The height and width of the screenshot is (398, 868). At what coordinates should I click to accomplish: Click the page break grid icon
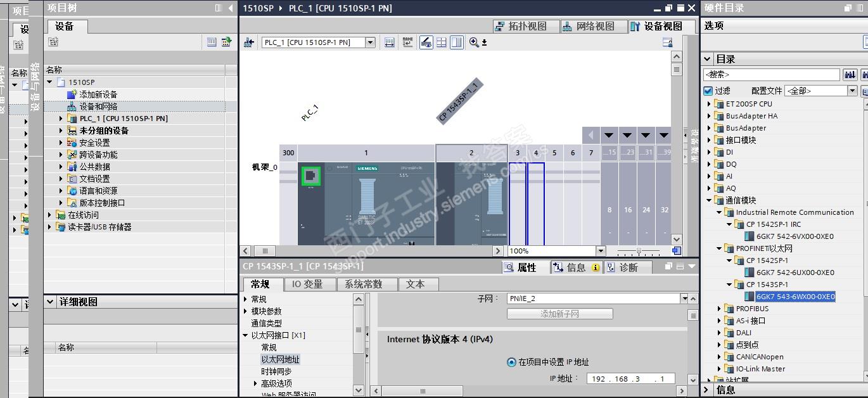tap(442, 42)
